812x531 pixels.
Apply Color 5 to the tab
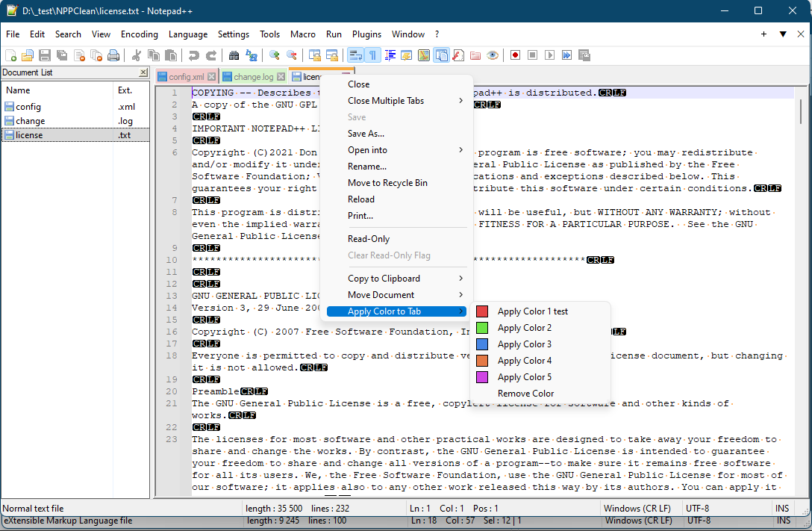click(525, 376)
